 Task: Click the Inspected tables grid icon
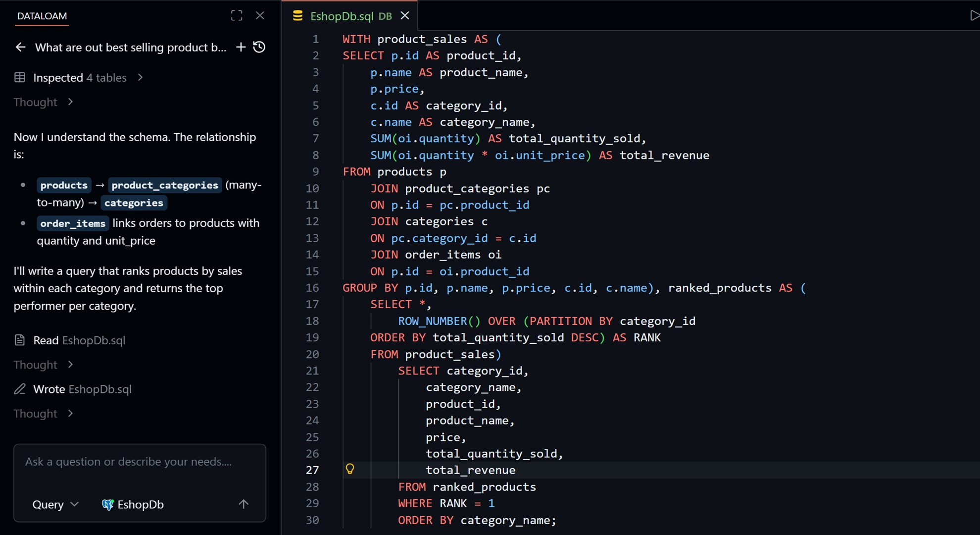[x=20, y=77]
